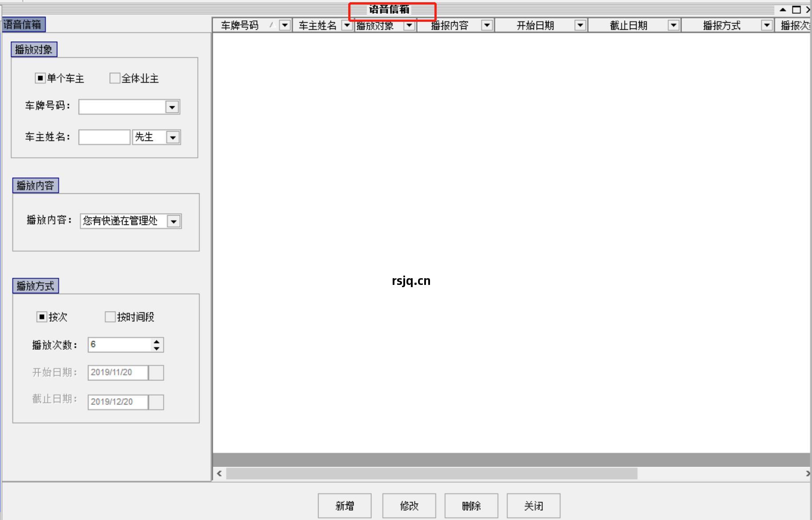Viewport: 812px width, 520px height.
Task: Open the 先生 title dropdown
Action: [x=173, y=137]
